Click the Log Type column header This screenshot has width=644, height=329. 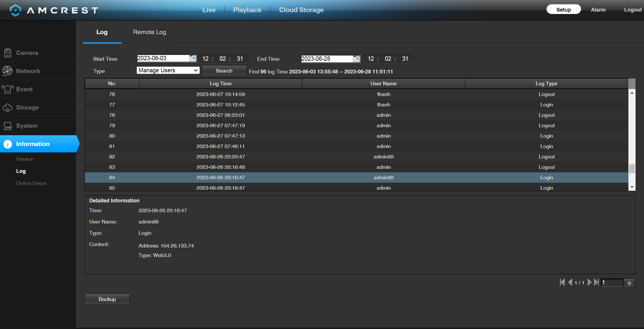click(546, 84)
